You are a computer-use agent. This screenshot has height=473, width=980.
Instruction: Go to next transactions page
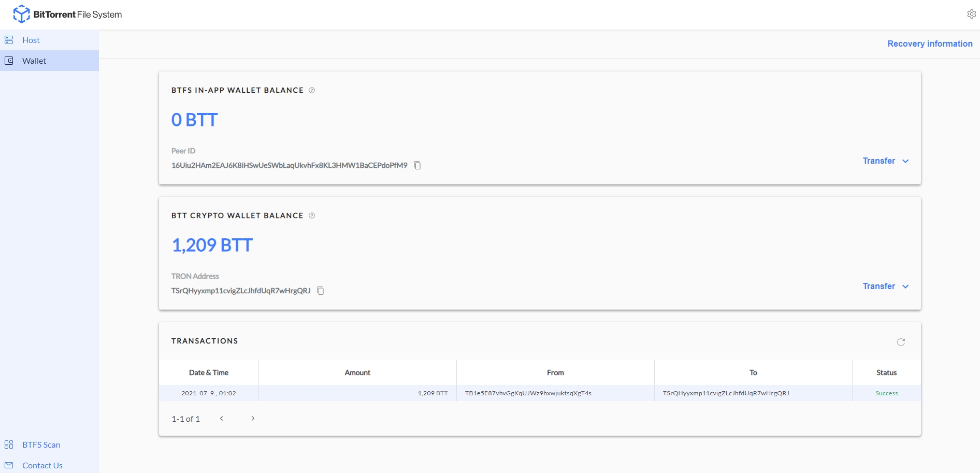click(x=253, y=418)
